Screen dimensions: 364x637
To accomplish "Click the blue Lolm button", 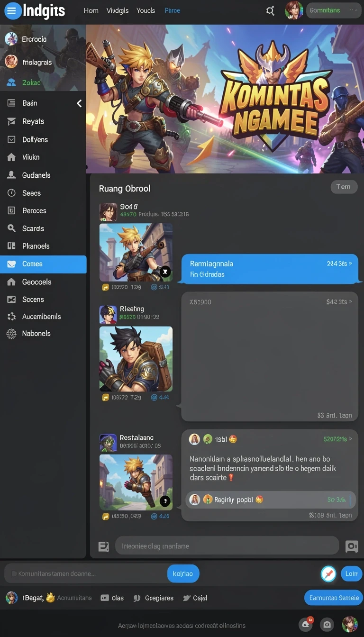I will click(x=351, y=573).
